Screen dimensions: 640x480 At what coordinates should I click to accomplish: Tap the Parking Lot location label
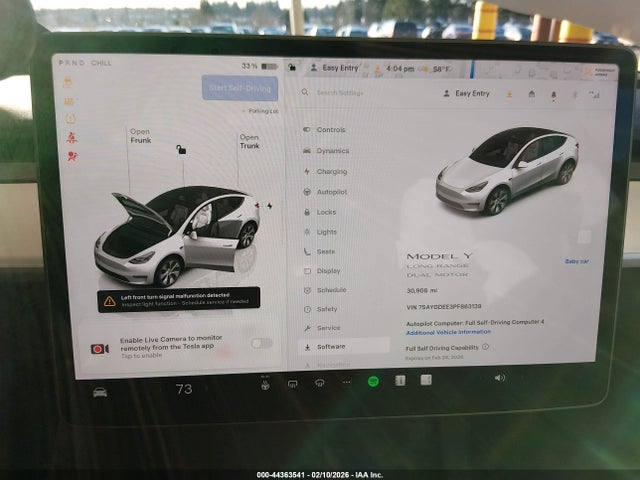click(x=261, y=111)
